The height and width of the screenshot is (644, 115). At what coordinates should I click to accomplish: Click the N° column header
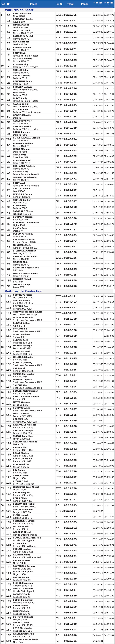(9, 4)
